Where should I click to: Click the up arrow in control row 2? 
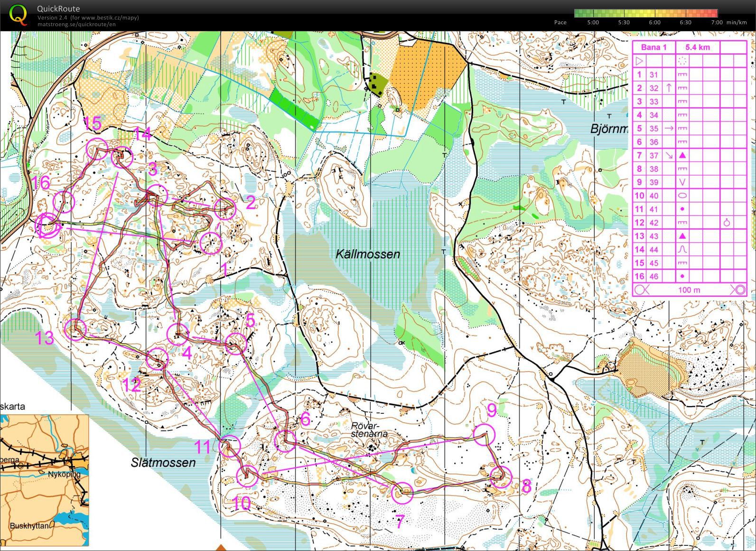669,88
